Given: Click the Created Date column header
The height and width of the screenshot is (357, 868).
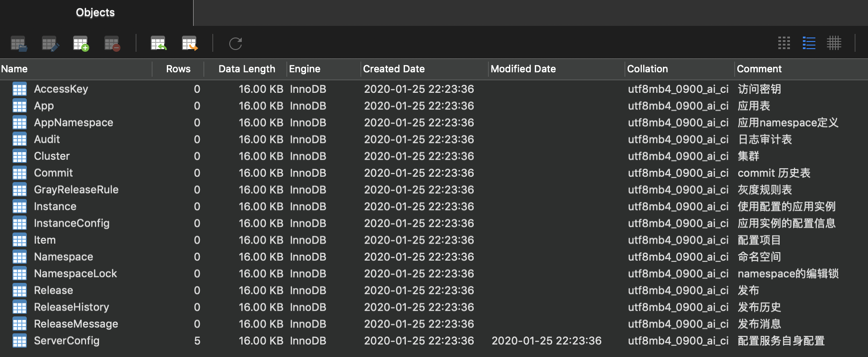Looking at the screenshot, I should [394, 69].
